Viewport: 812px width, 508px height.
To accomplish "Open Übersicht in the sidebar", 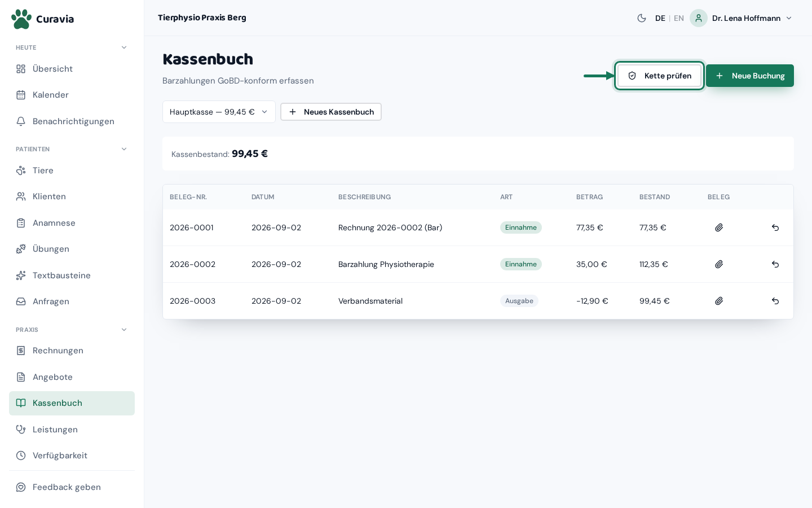I will pyautogui.click(x=72, y=69).
